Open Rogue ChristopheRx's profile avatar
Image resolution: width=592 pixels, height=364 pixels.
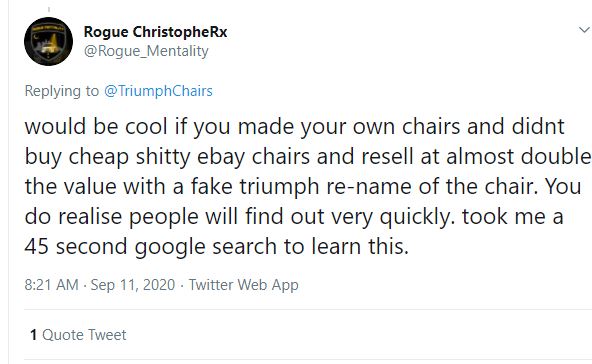coord(48,41)
